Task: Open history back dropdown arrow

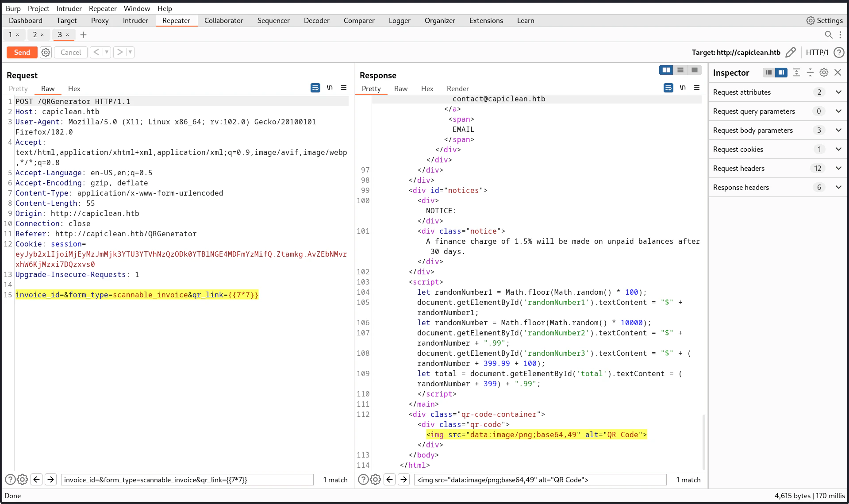Action: [107, 52]
